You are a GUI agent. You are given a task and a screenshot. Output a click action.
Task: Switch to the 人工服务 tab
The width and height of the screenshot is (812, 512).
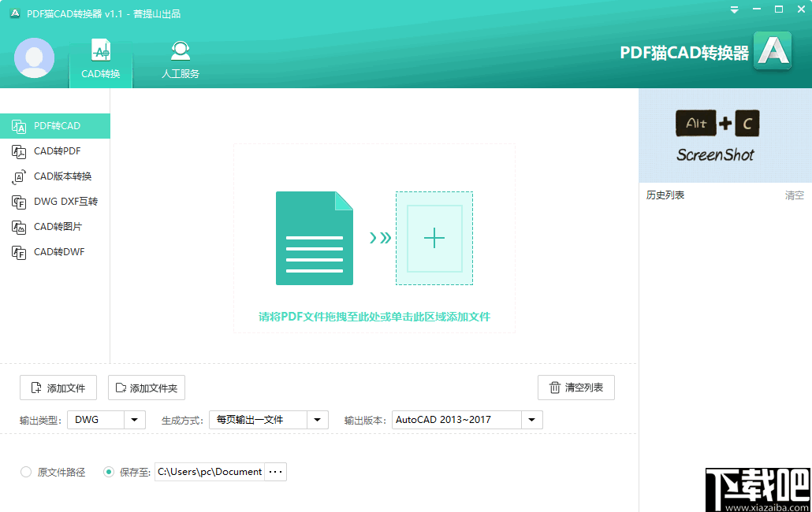180,59
